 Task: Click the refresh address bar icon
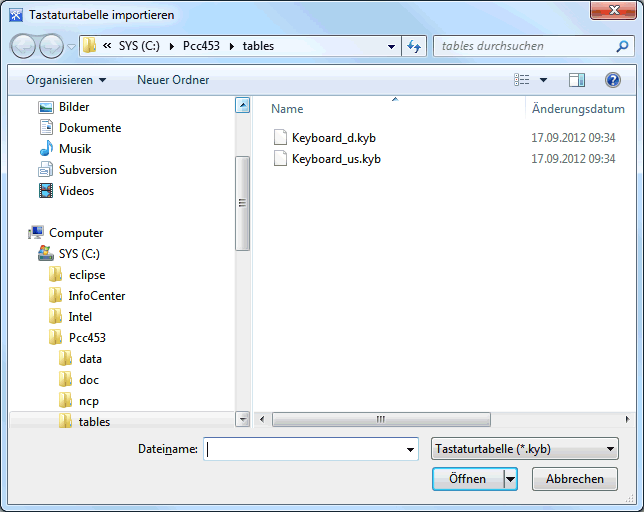[x=415, y=46]
